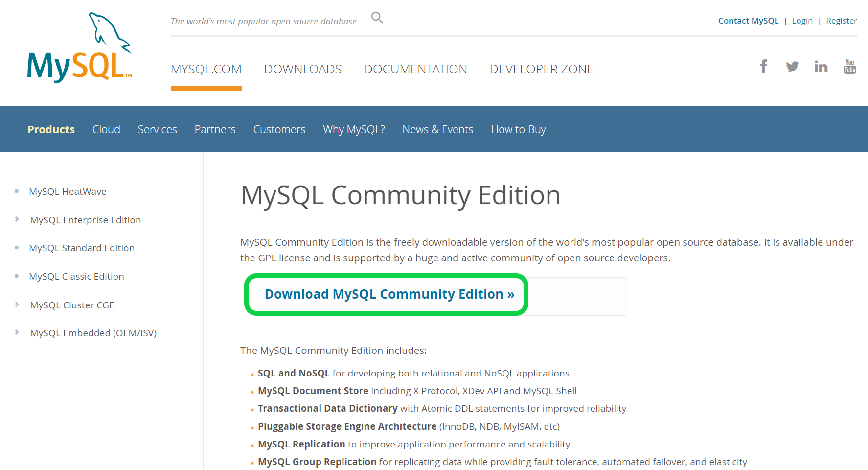This screenshot has height=470, width=868.
Task: Click 'SQL and NoSQL' feature text
Action: 294,373
